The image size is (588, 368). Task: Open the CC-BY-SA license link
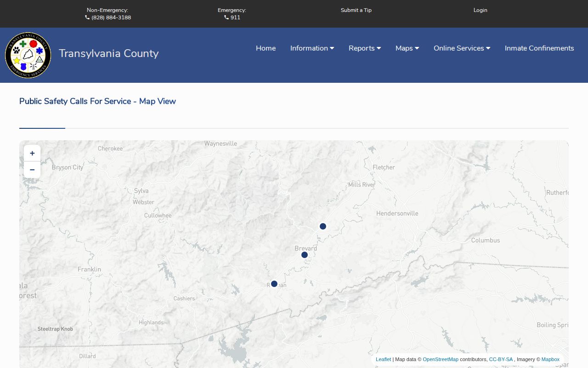tap(501, 359)
